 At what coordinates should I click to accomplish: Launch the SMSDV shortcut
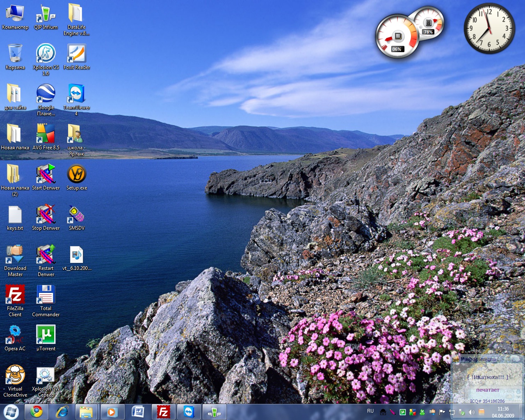click(x=76, y=218)
